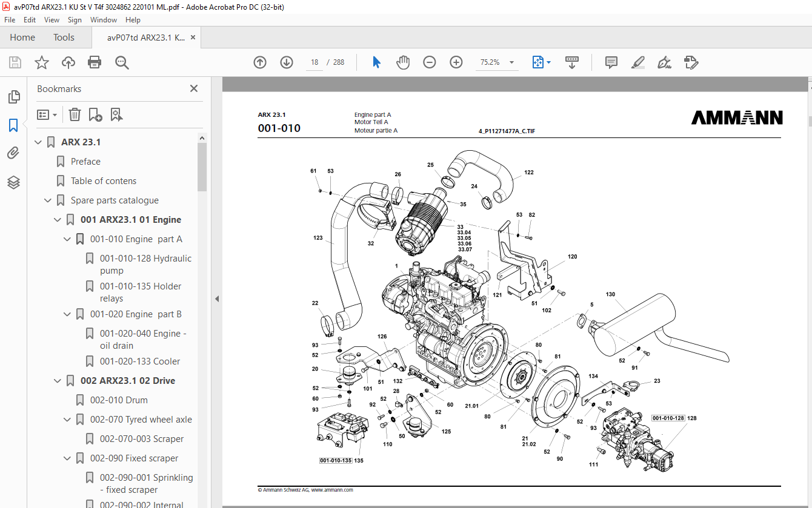Collapse 001 ARX23.1 01 Engine bookmark

pos(58,220)
